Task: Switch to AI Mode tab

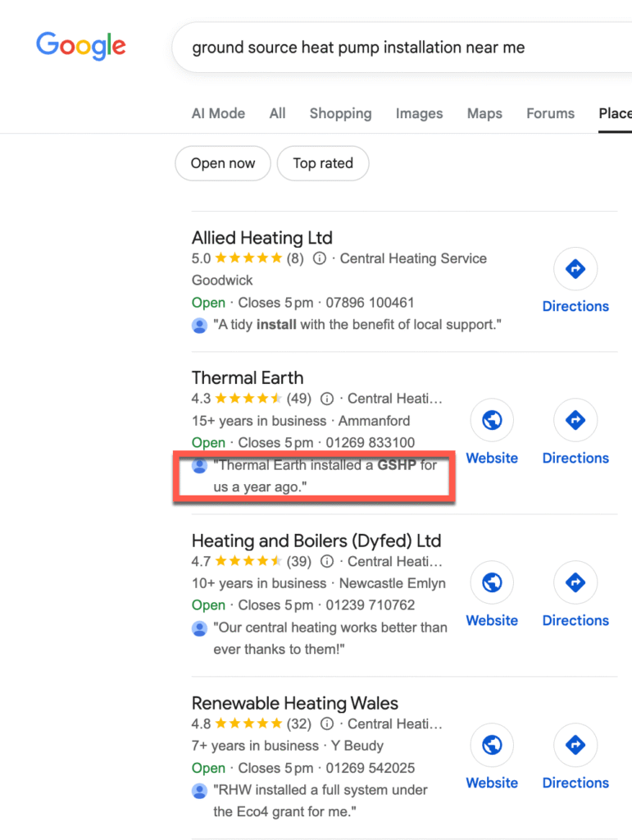Action: click(218, 113)
